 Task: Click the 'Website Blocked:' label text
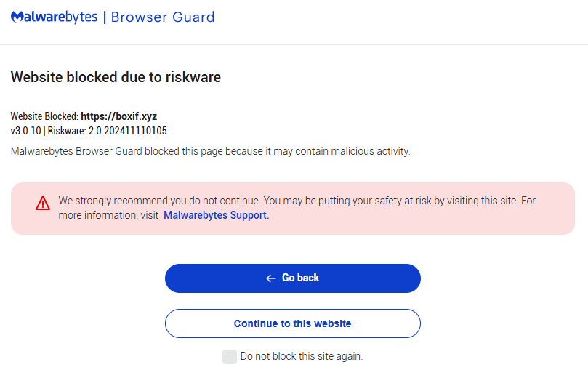point(44,116)
